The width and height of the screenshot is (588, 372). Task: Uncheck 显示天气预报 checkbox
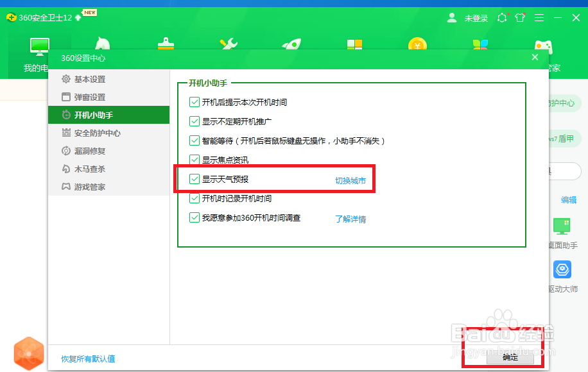click(x=195, y=179)
